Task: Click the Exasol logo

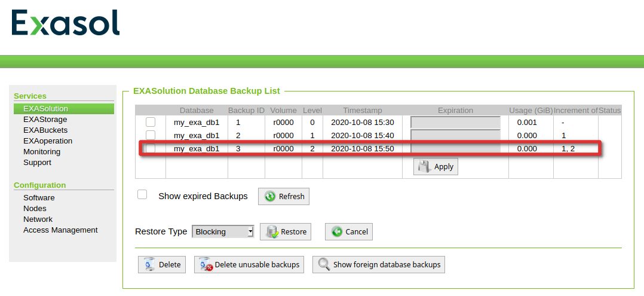Action: [66, 23]
